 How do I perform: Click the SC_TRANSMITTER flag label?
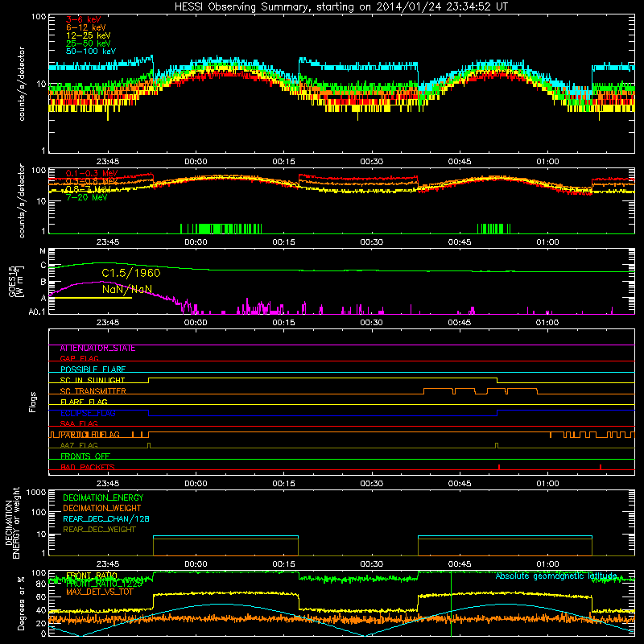click(x=93, y=391)
